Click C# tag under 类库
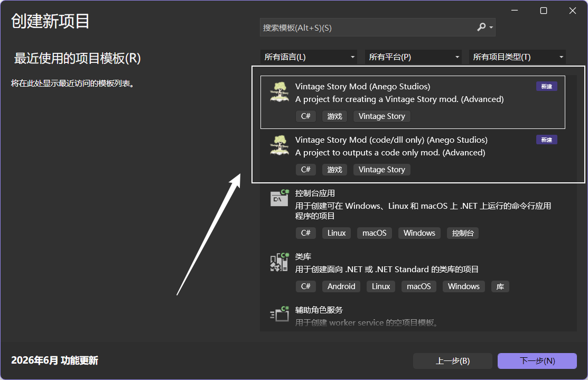The height and width of the screenshot is (380, 588). [306, 286]
